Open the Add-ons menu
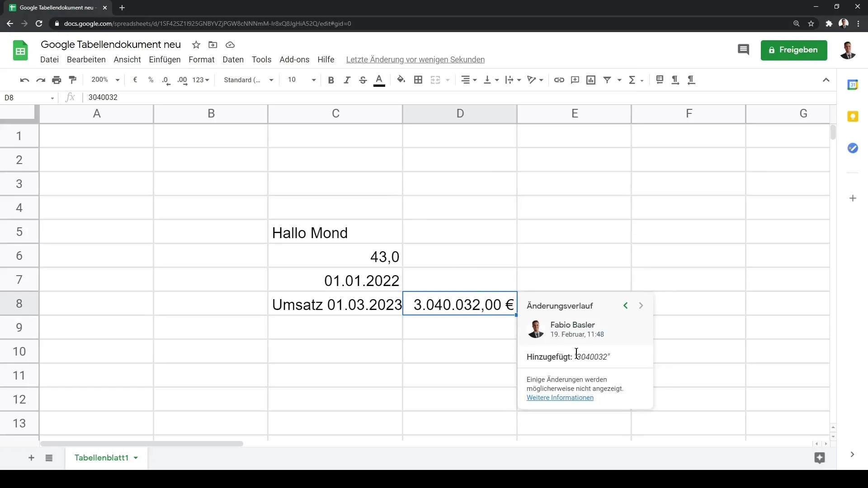 click(294, 60)
